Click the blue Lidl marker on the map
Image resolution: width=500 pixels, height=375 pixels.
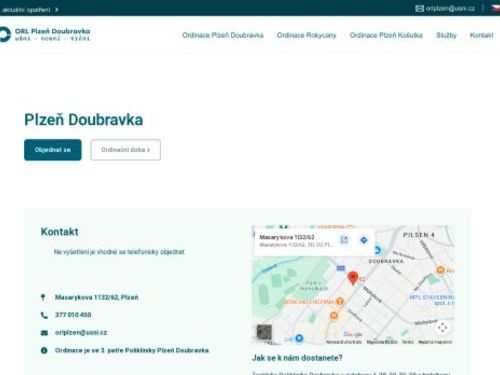tap(299, 338)
